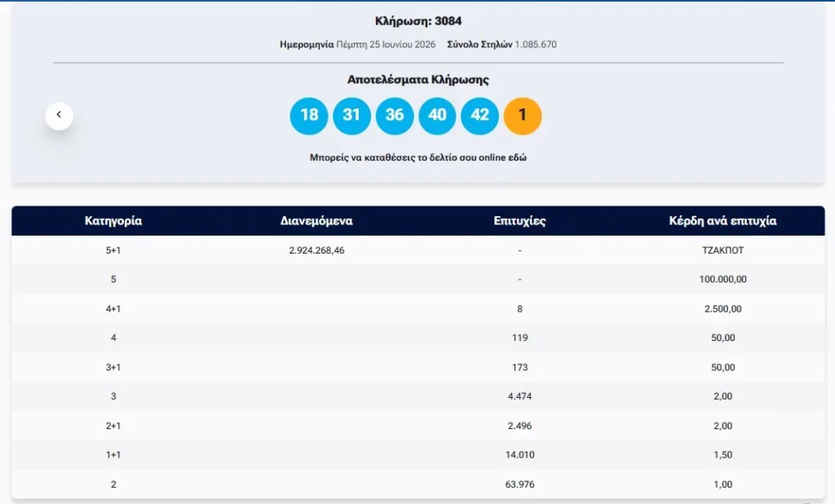Click total columns value 1.085.670
835x504 pixels.
[x=536, y=45]
